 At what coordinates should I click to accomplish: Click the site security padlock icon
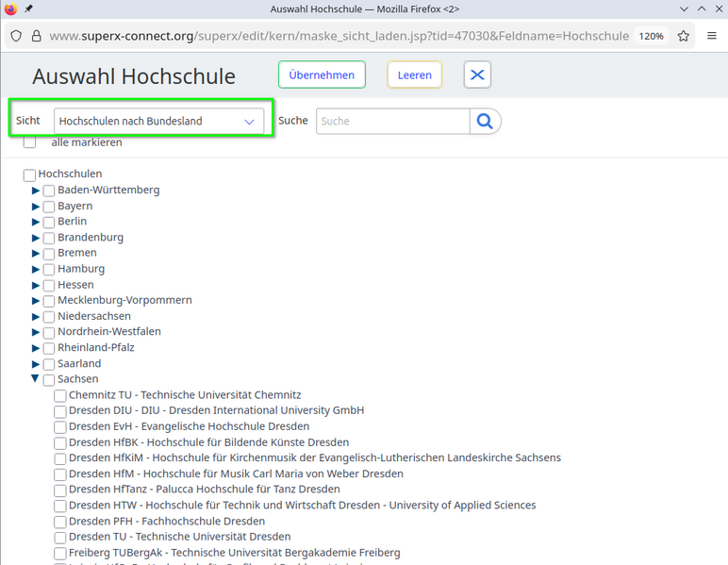pos(36,36)
